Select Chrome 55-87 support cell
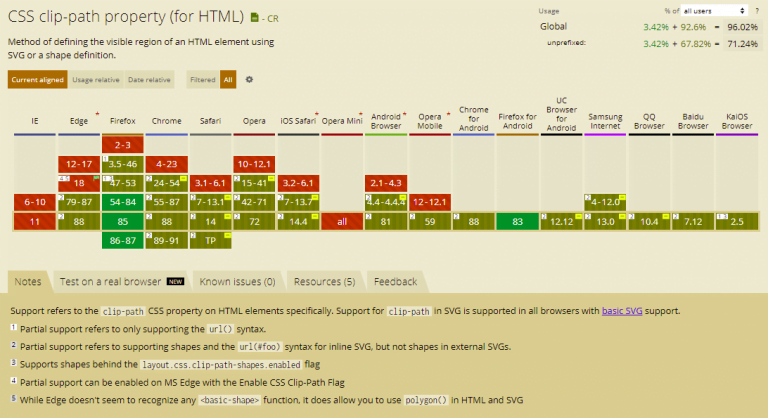Screen dimensions: 768x418 [x=167, y=202]
